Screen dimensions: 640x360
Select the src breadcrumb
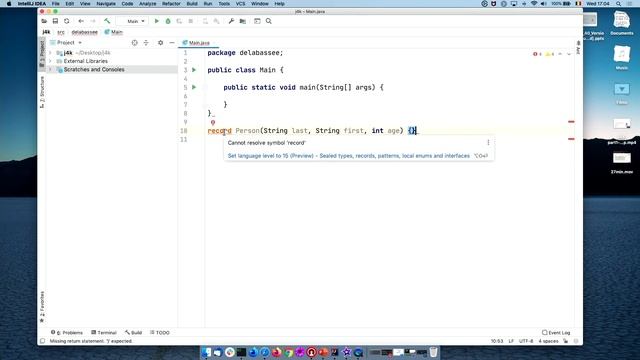[61, 32]
